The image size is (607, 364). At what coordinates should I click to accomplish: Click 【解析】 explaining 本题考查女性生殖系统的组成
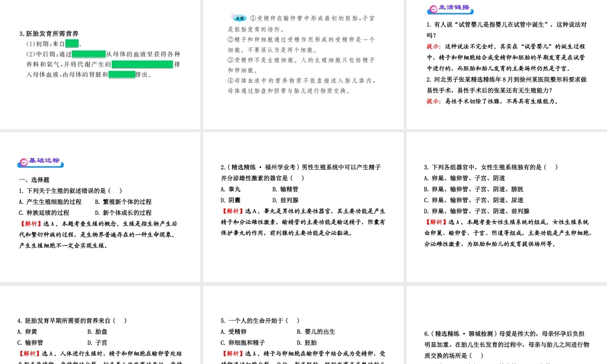(x=436, y=222)
